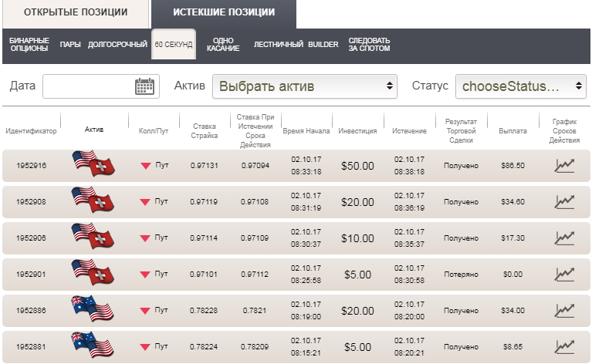Click USD/CHF flags icon in row 1952916
Viewport: 592px width, 364px height.
tap(93, 163)
